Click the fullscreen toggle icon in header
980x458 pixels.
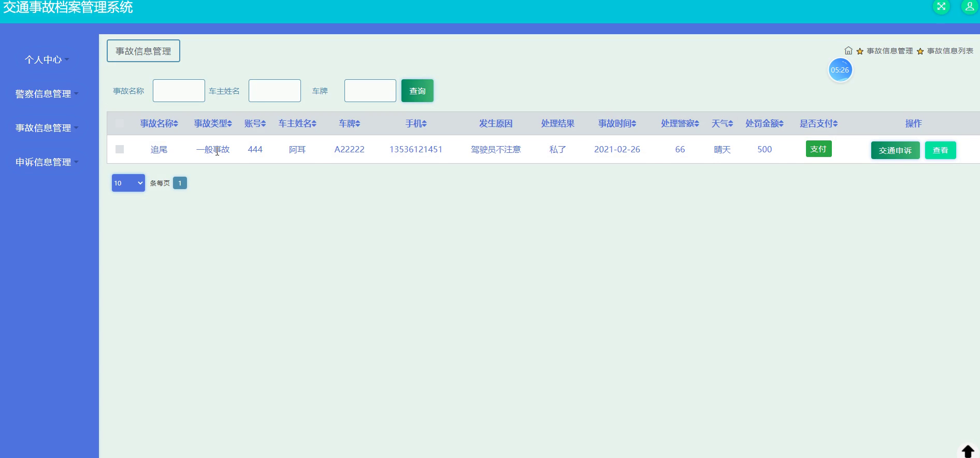(941, 6)
